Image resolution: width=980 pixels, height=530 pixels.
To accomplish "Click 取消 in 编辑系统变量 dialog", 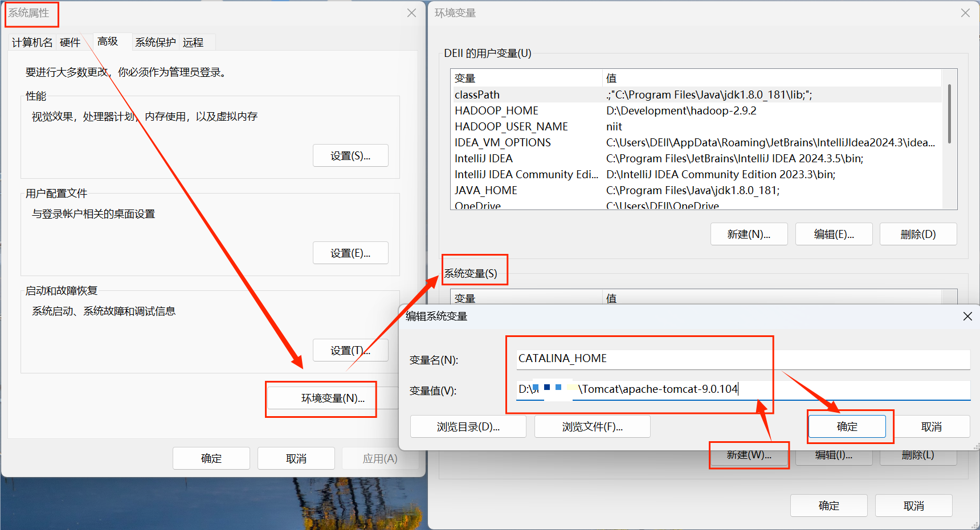I will click(x=932, y=426).
